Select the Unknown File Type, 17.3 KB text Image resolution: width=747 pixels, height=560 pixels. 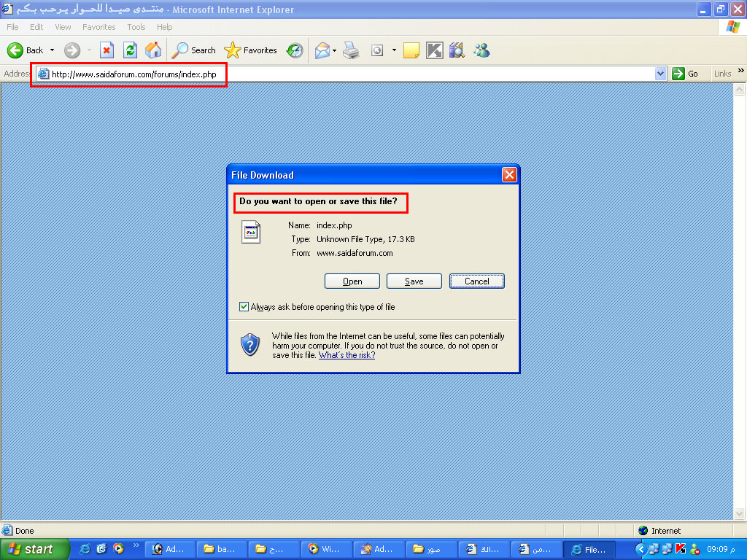[365, 239]
